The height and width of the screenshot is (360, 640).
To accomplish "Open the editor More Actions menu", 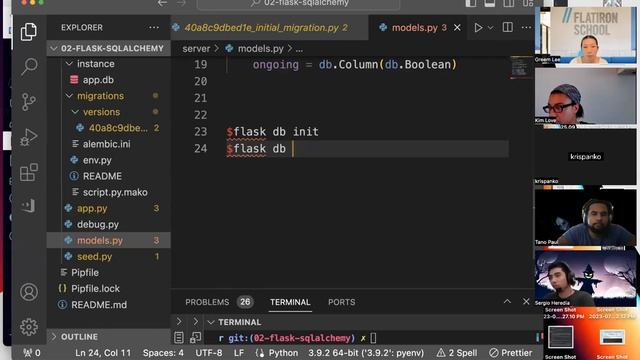I will [527, 27].
